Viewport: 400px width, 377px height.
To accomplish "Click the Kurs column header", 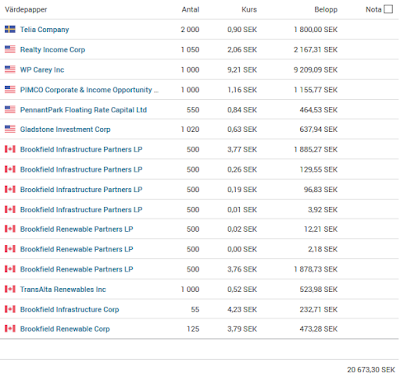I will pyautogui.click(x=249, y=10).
